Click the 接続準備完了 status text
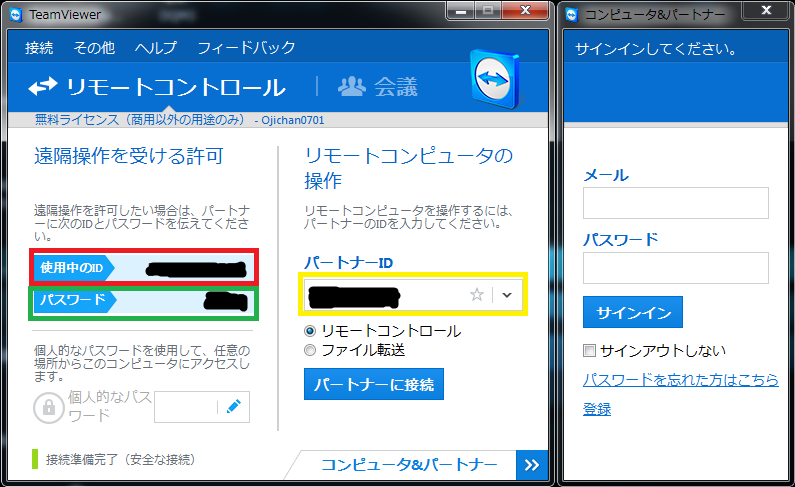 pyautogui.click(x=120, y=460)
